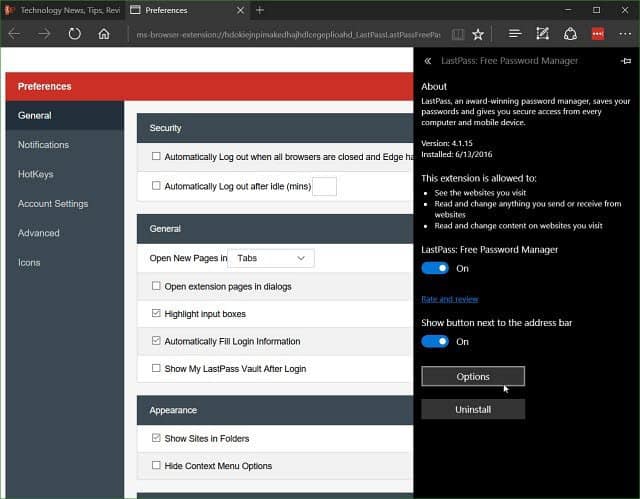Viewport: 640px width, 499px height.
Task: Open the General preferences section
Action: (x=64, y=115)
